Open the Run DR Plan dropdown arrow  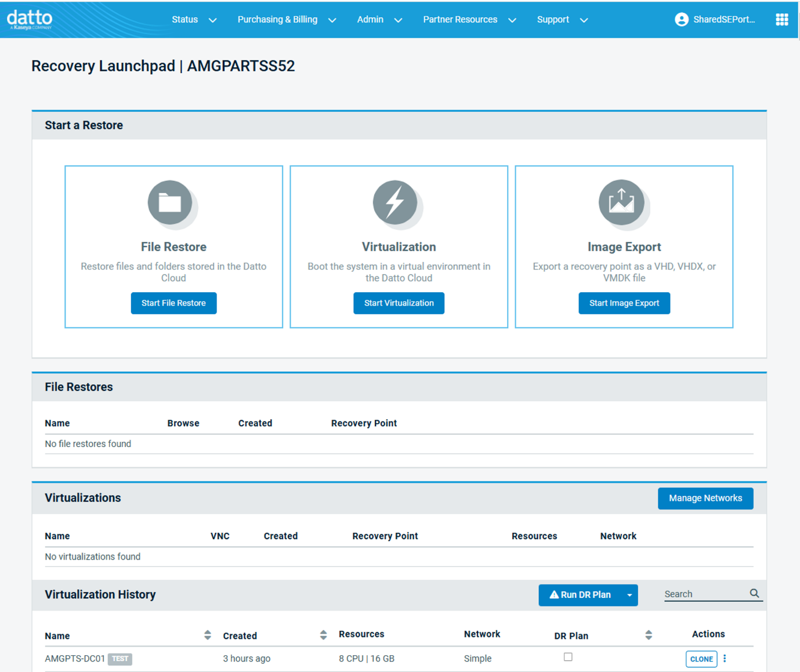pos(629,595)
